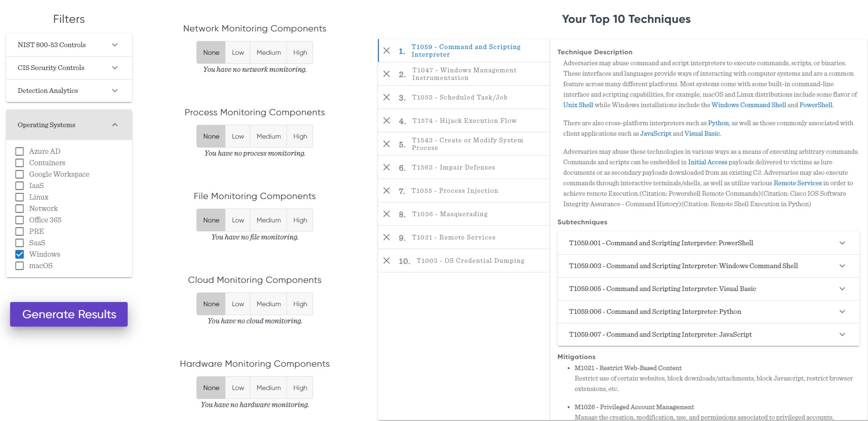Image resolution: width=868 pixels, height=421 pixels.
Task: Select Medium for Process Monitoring Components
Action: tap(268, 136)
